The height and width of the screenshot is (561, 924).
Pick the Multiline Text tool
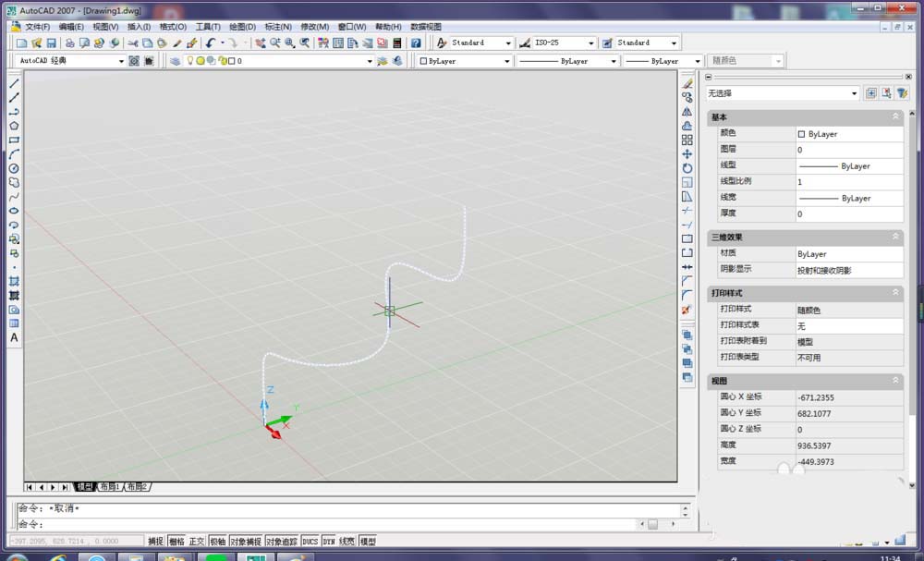click(x=14, y=337)
